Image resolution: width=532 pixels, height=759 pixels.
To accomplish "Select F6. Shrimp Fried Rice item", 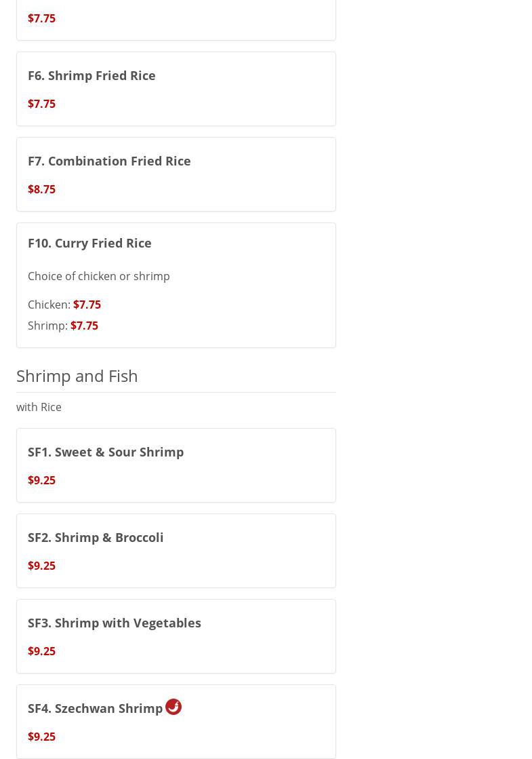I will pyautogui.click(x=91, y=75).
